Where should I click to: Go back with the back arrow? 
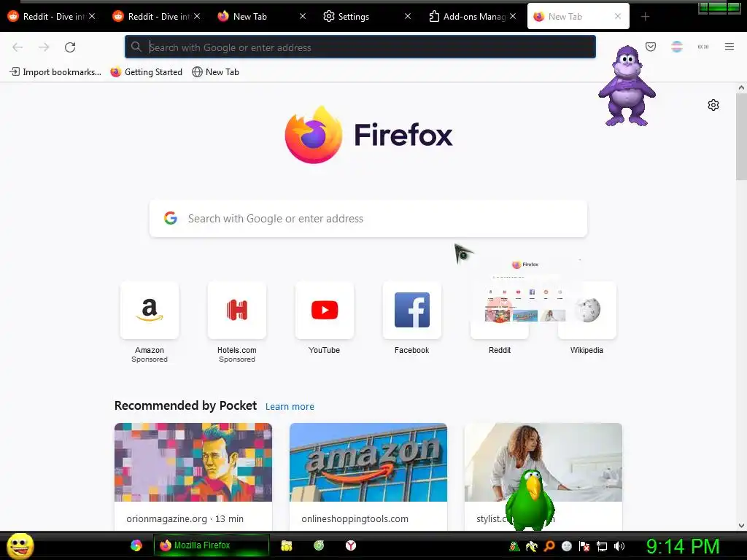point(18,47)
